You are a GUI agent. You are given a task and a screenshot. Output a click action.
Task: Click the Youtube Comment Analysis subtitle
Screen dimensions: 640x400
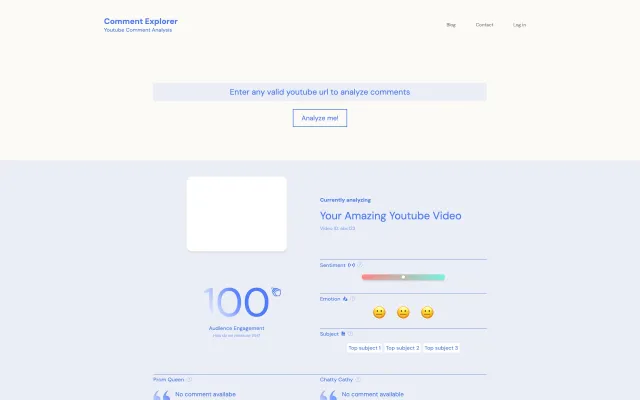[138, 30]
